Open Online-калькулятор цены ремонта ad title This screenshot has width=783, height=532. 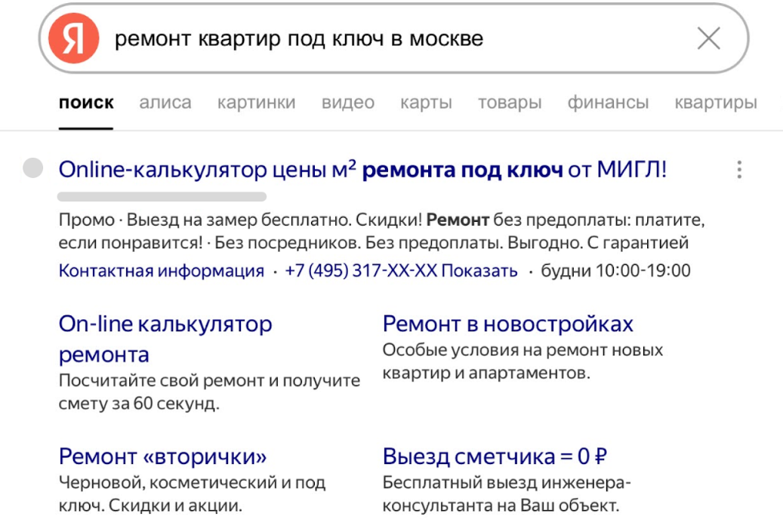tap(362, 170)
